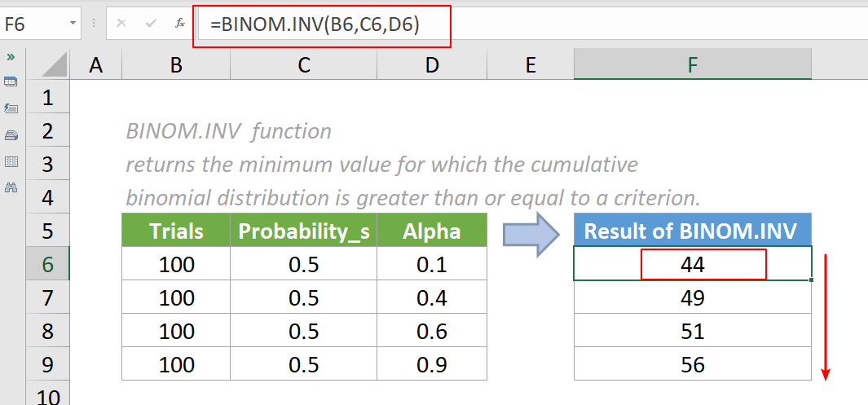The image size is (868, 405).
Task: Click the Column List grid sidebar icon
Action: tap(11, 161)
